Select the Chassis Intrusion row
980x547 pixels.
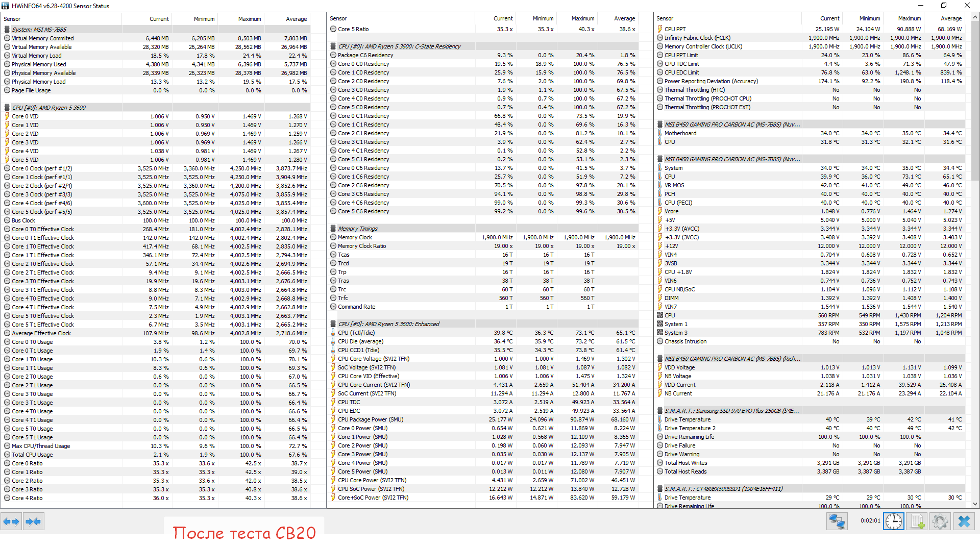[810, 341]
